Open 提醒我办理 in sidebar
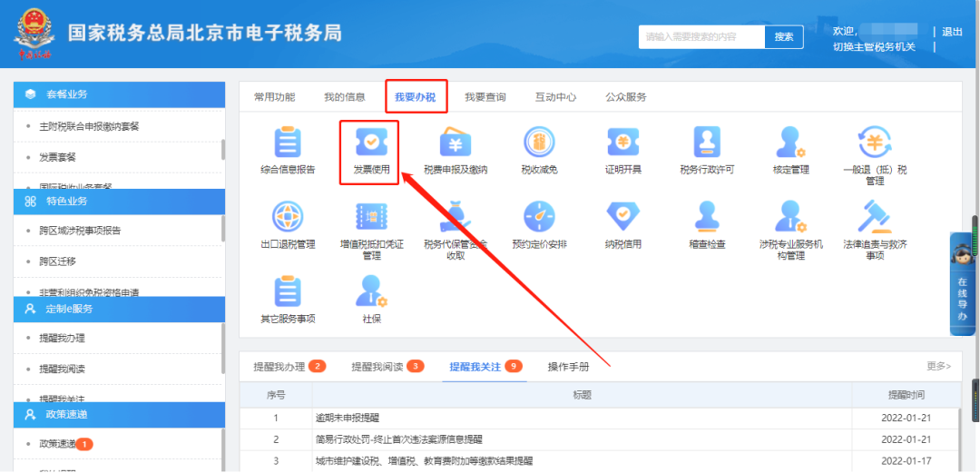Viewport: 980px width, 473px height. click(x=62, y=338)
